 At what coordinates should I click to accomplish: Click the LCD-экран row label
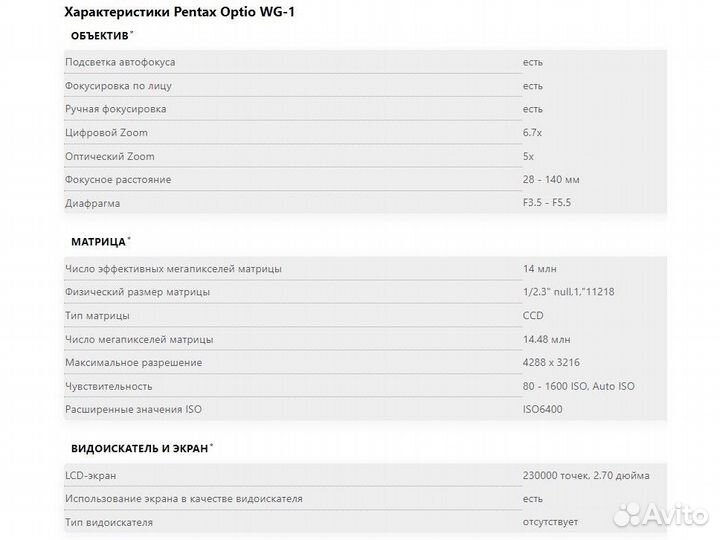pyautogui.click(x=91, y=475)
